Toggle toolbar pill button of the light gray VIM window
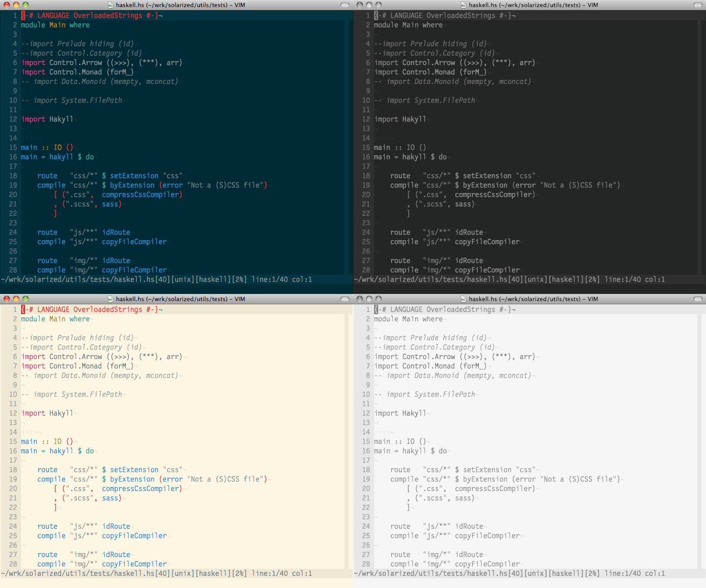Screen dimensions: 706x588 698,299
